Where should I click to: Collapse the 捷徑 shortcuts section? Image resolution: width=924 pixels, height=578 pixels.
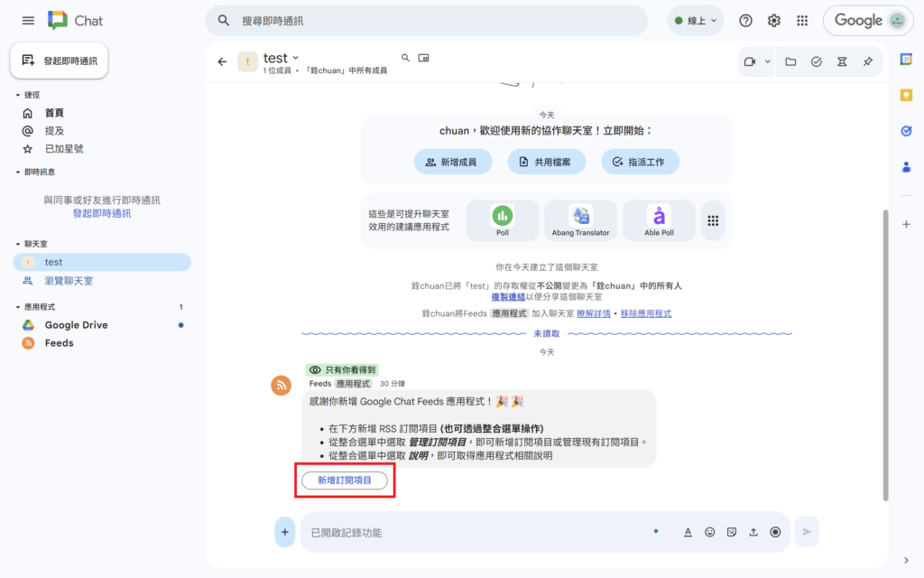tap(18, 95)
